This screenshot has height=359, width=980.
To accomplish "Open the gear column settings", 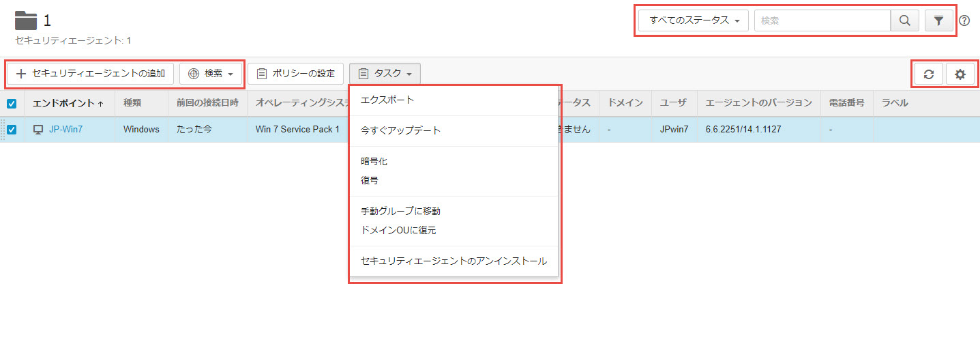I will click(x=960, y=74).
